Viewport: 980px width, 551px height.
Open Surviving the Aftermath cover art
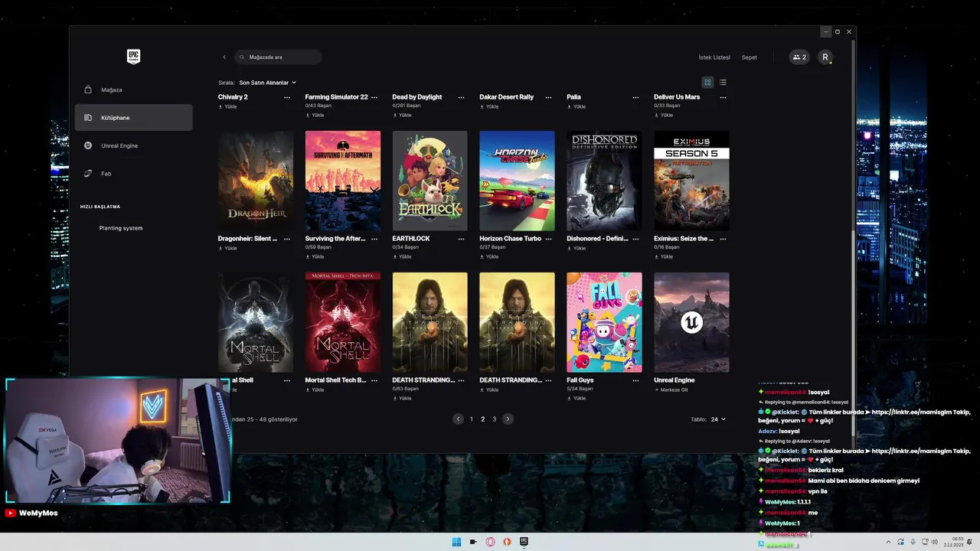(x=343, y=181)
